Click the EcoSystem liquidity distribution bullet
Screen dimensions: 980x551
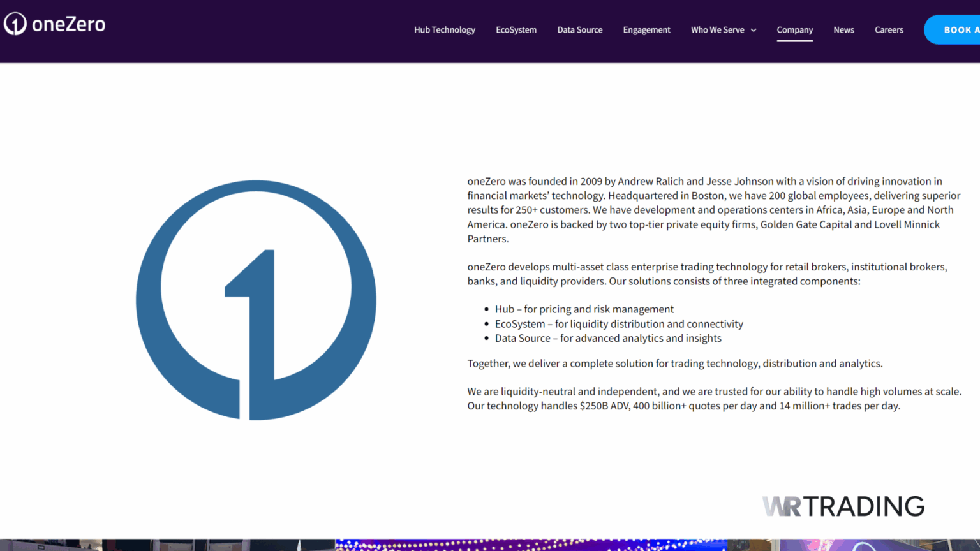tap(618, 324)
